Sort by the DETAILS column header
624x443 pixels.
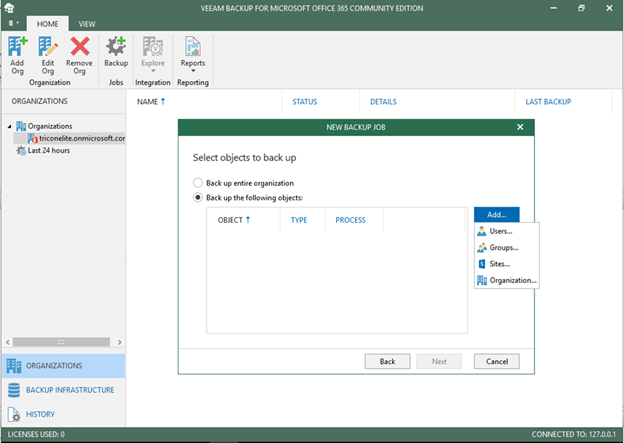(x=383, y=101)
